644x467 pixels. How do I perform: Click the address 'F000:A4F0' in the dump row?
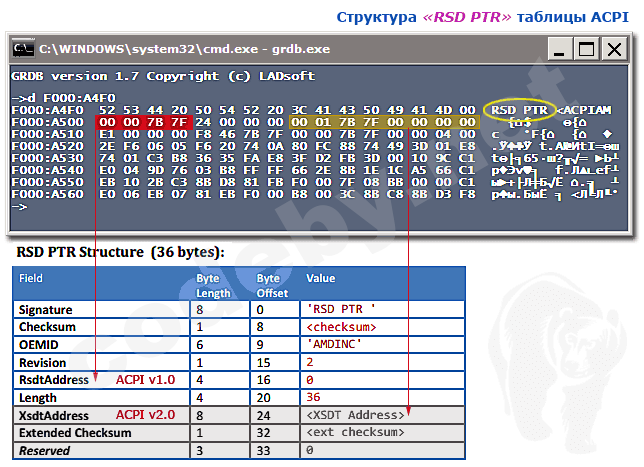pos(47,110)
